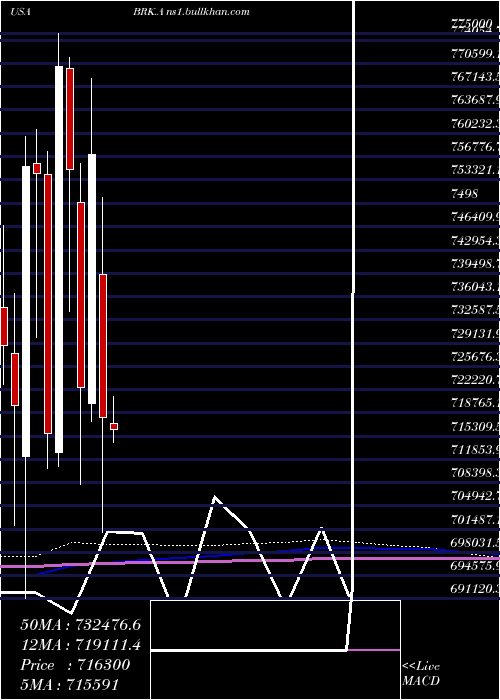Screen dimensions: 500x700
Task: Click the 736043 price axis label
Action: pyautogui.click(x=475, y=287)
